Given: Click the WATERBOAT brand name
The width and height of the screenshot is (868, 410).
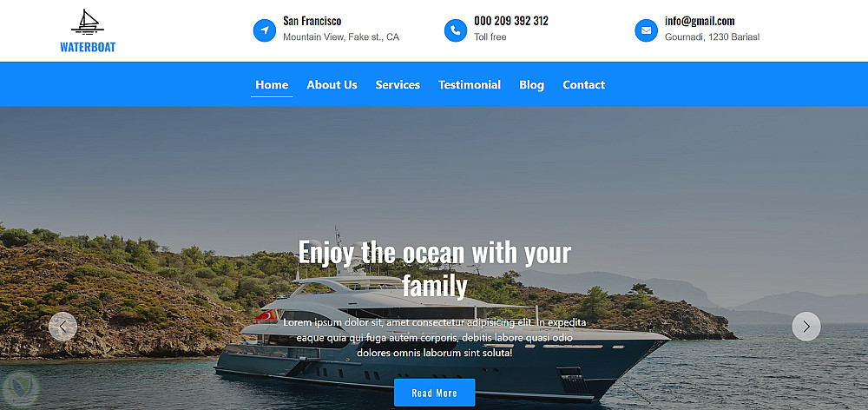Looking at the screenshot, I should click(x=88, y=47).
